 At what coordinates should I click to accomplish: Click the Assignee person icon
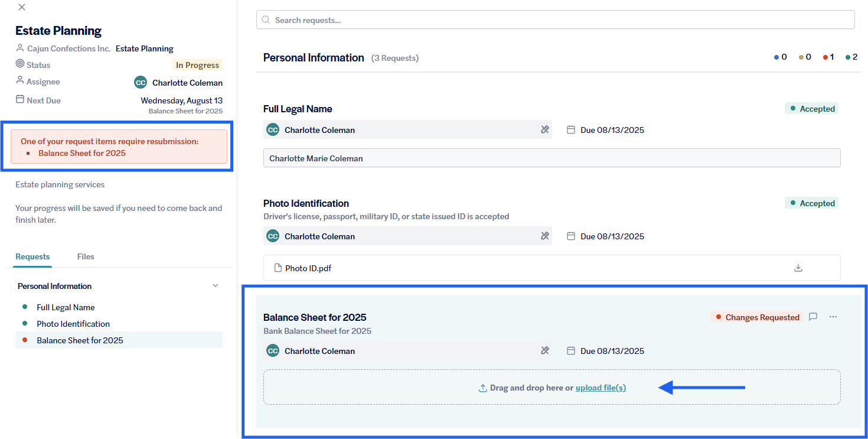pos(20,80)
